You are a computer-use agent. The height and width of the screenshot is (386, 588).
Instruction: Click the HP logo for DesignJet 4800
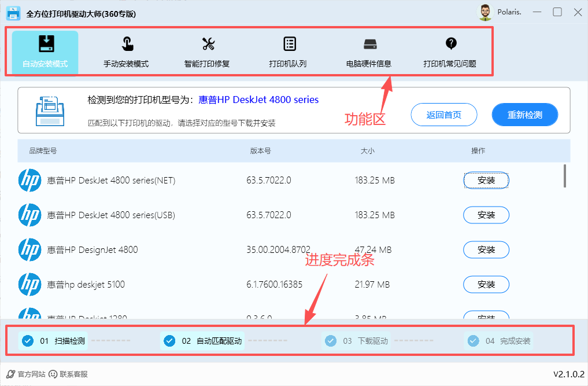[29, 250]
